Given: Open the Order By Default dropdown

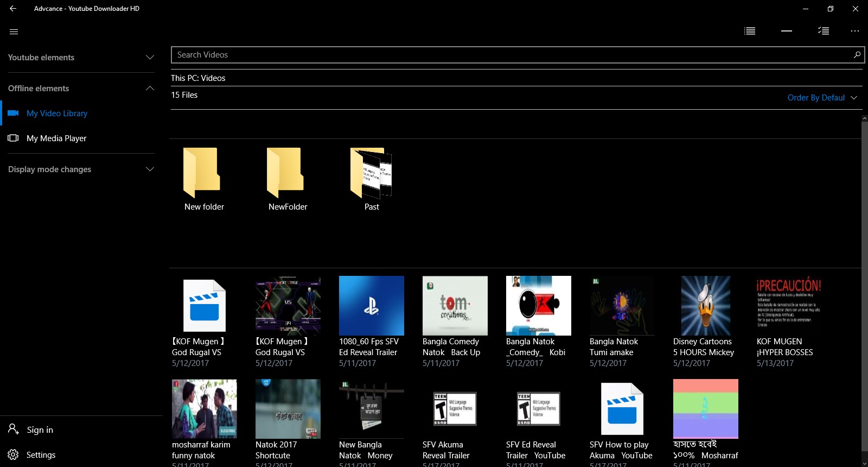Looking at the screenshot, I should [822, 98].
